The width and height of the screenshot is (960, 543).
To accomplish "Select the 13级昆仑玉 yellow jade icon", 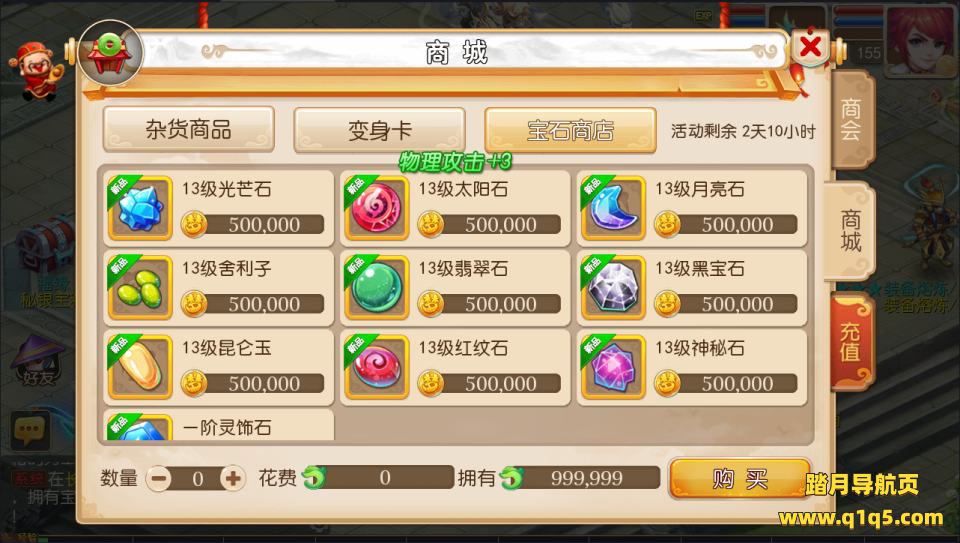I will [140, 367].
